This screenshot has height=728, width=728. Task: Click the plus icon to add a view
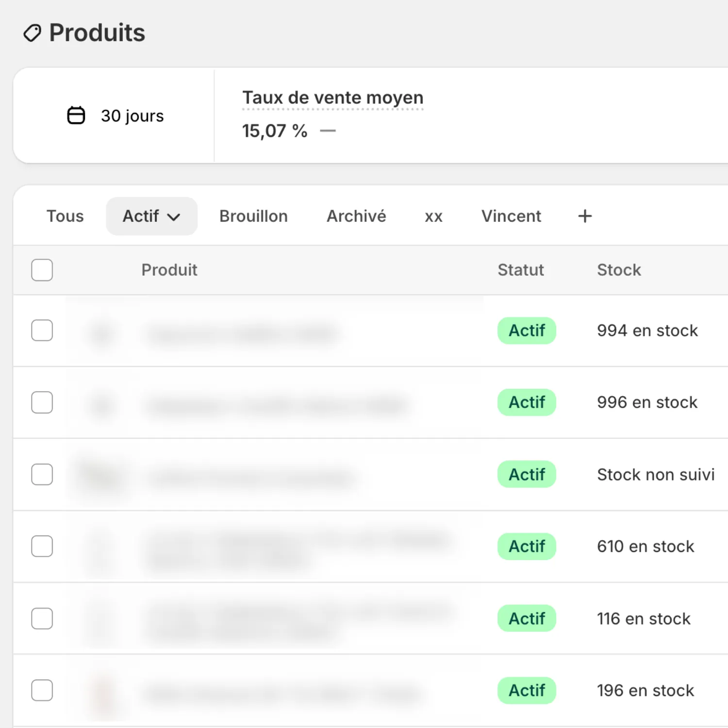(585, 216)
